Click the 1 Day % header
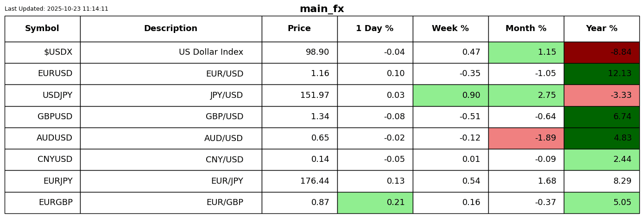Screen dimensions: 644x218 click(x=375, y=29)
